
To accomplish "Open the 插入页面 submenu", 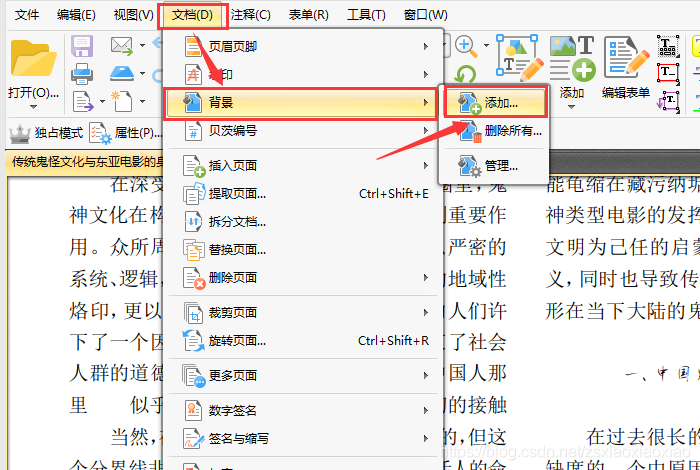I will (302, 166).
